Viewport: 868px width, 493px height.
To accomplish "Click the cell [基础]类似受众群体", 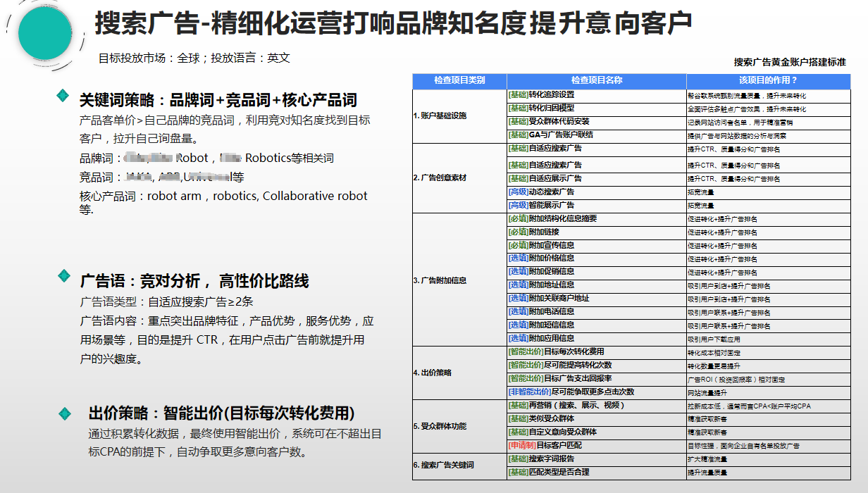I will tap(597, 419).
